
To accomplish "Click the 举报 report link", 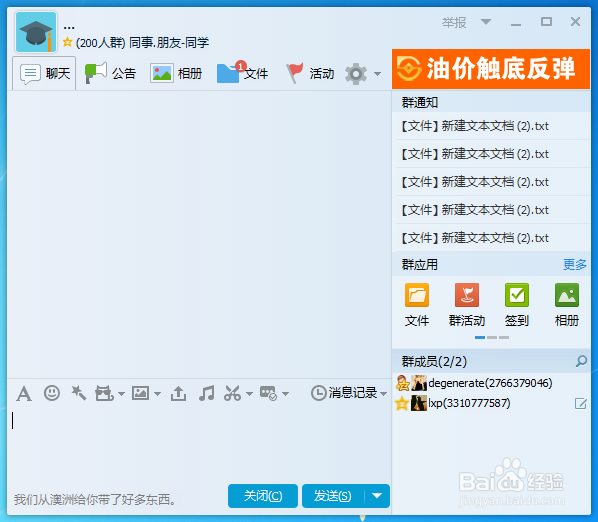I will click(454, 22).
